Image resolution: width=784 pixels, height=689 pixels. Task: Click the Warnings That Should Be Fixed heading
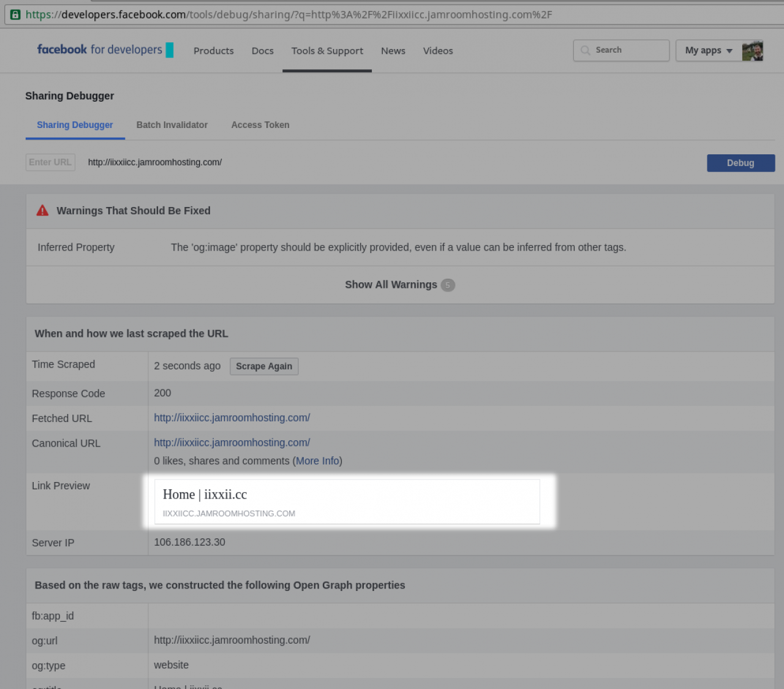(x=134, y=211)
